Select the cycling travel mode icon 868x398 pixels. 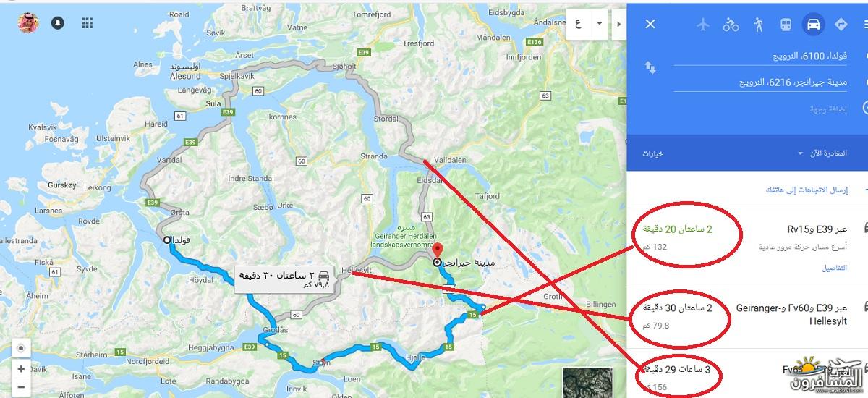click(x=731, y=25)
